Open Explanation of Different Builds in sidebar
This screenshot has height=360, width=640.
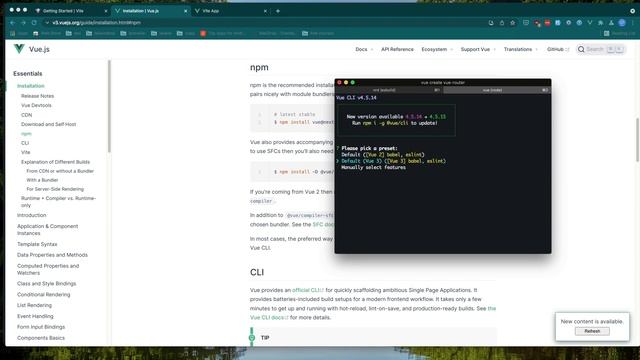click(x=56, y=162)
